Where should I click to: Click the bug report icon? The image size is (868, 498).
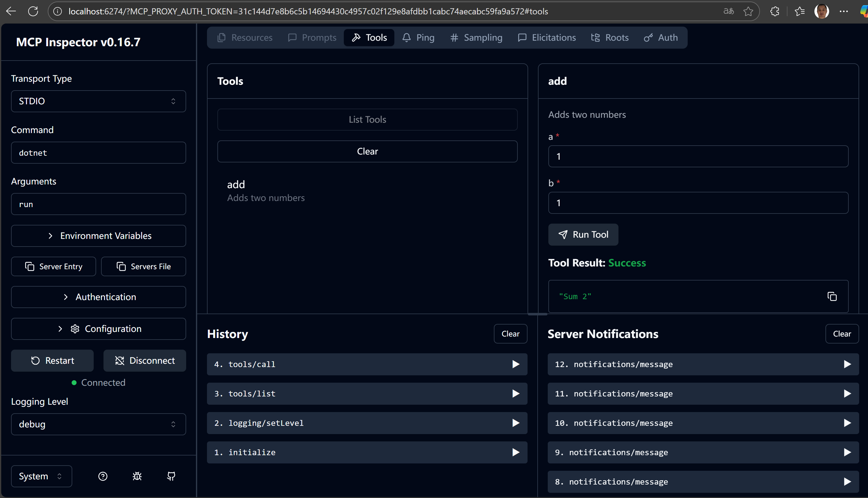[x=137, y=476]
